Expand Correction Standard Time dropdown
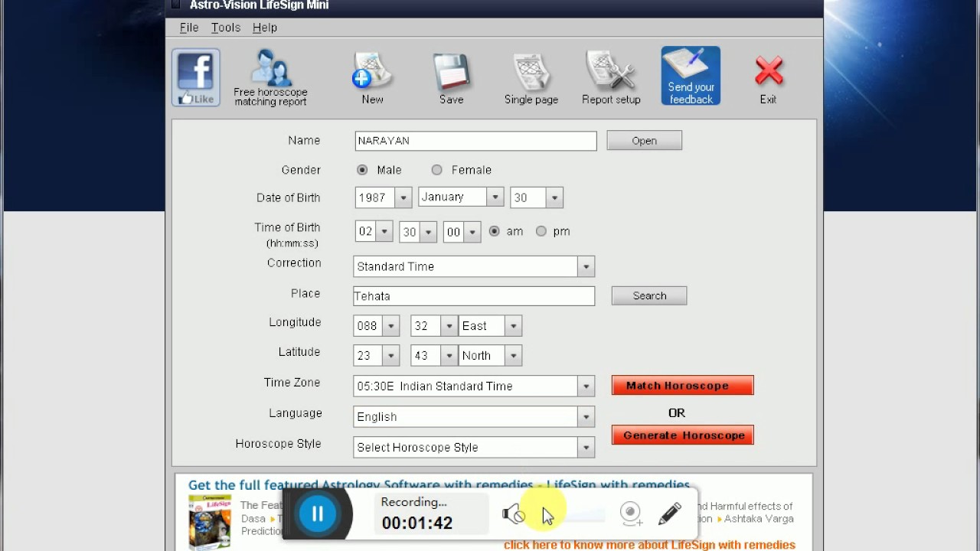This screenshot has height=551, width=980. tap(586, 266)
